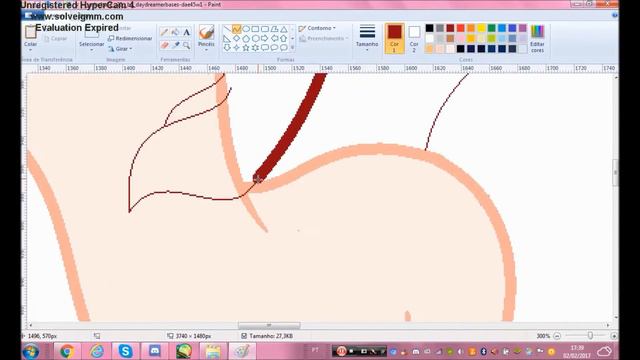This screenshot has height=360, width=640.
Task: Click the horizontal scrollbar thumb
Action: [x=269, y=325]
